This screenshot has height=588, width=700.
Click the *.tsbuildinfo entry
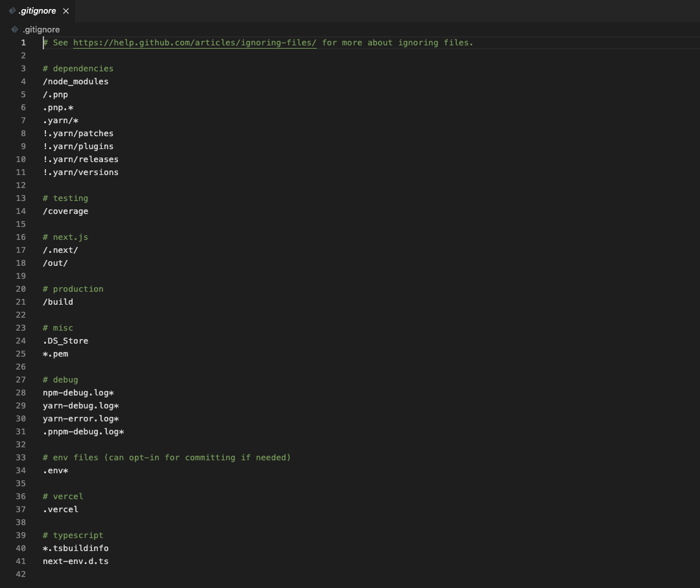click(x=75, y=548)
